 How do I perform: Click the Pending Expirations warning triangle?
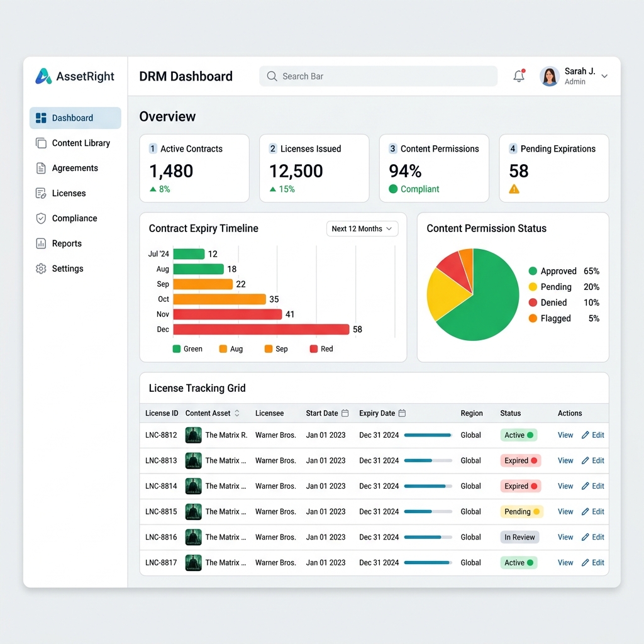pyautogui.click(x=514, y=189)
